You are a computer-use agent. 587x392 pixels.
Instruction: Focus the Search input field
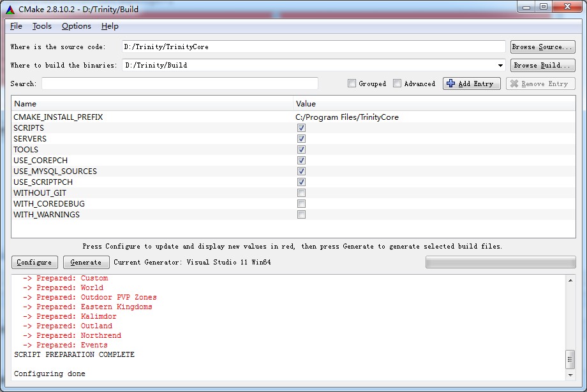[x=180, y=83]
